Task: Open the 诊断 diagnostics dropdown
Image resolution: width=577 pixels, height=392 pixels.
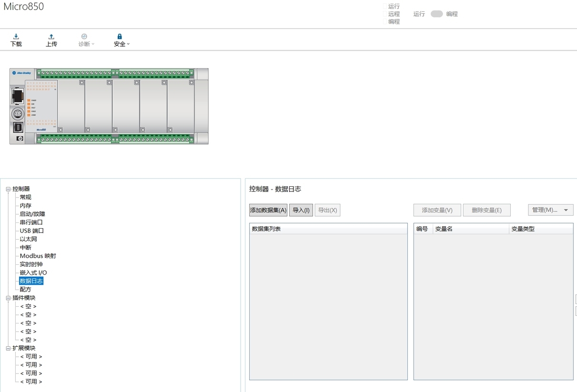Action: pyautogui.click(x=86, y=40)
